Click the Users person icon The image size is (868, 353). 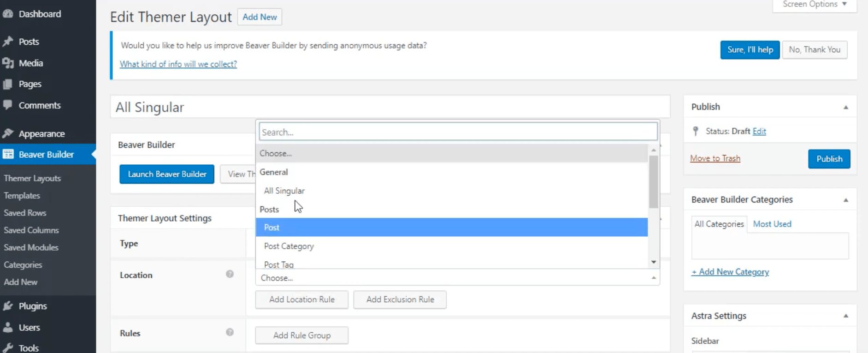tap(8, 327)
